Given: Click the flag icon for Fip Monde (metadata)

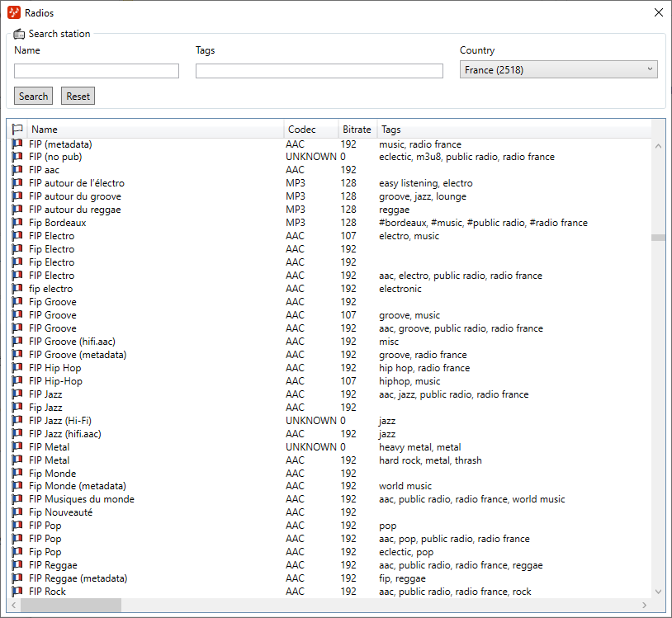Looking at the screenshot, I should (17, 486).
